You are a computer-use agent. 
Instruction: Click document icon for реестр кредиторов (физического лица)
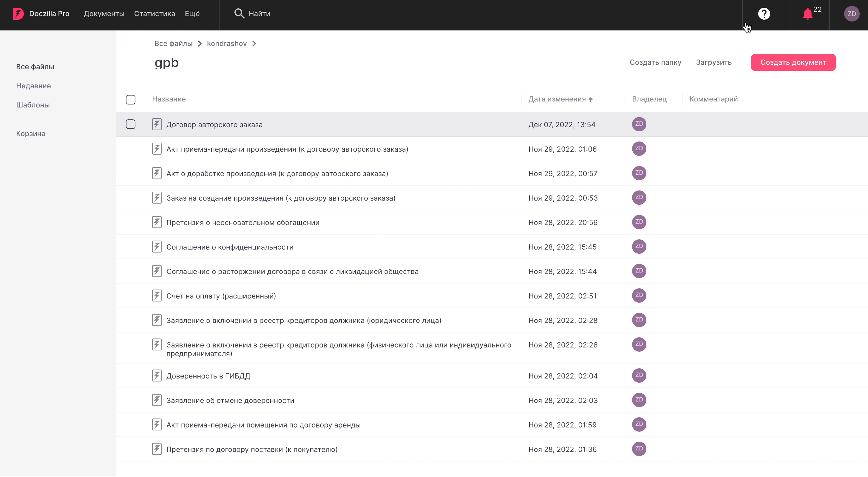tap(157, 344)
